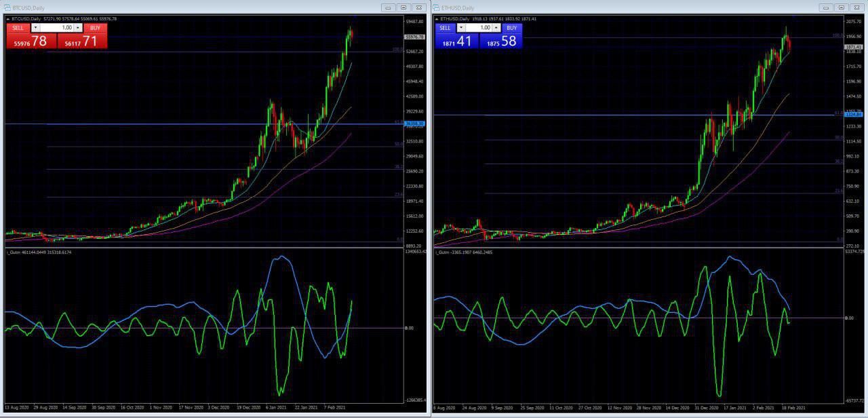Click the ETHUSD ask price tile 1875 58
The image size is (868, 418).
tap(501, 41)
